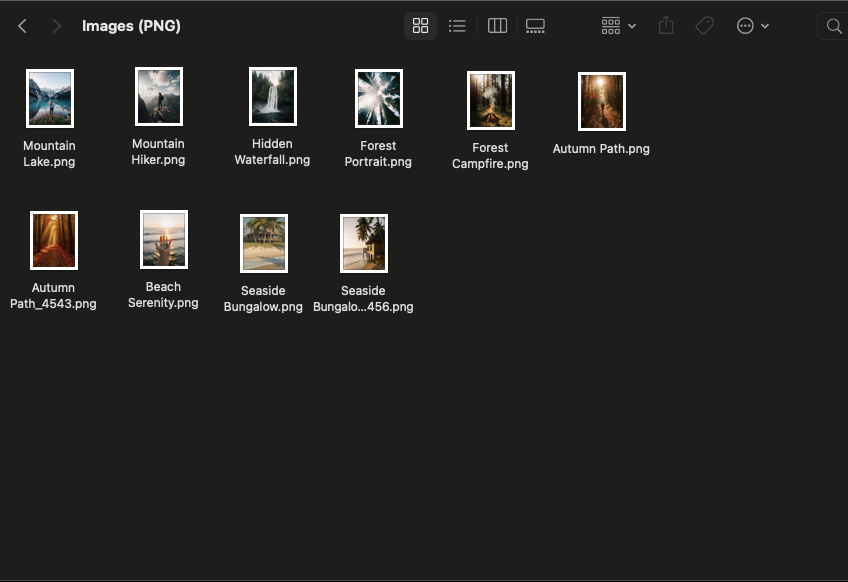Click the Share icon
Screen dimensions: 848x582
(667, 26)
